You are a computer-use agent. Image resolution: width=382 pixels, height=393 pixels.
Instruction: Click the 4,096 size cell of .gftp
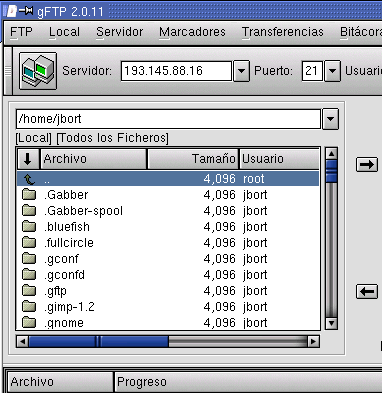click(219, 291)
